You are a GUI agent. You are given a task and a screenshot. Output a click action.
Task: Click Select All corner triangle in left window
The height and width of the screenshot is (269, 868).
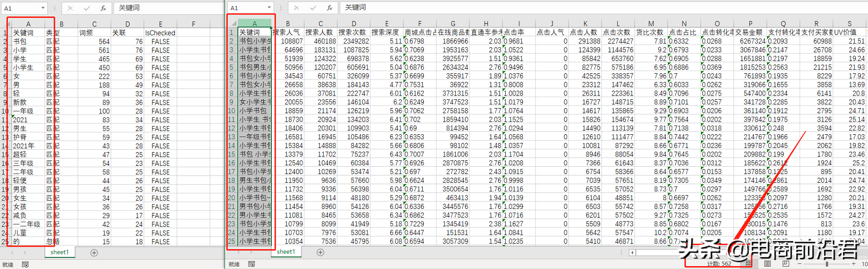pos(8,24)
